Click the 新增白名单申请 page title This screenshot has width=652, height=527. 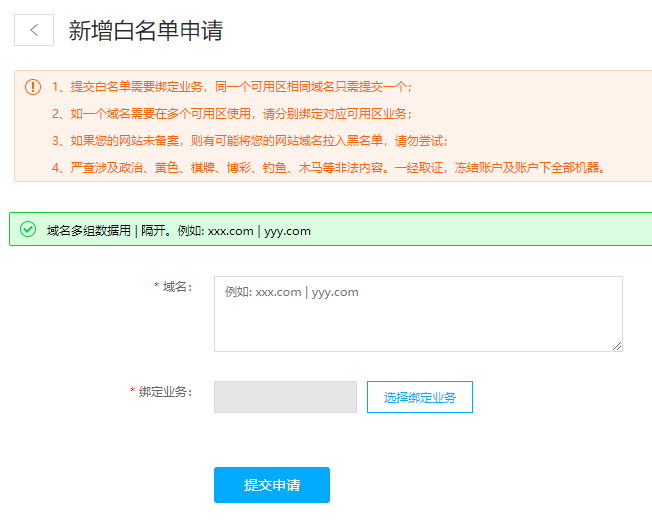145,30
